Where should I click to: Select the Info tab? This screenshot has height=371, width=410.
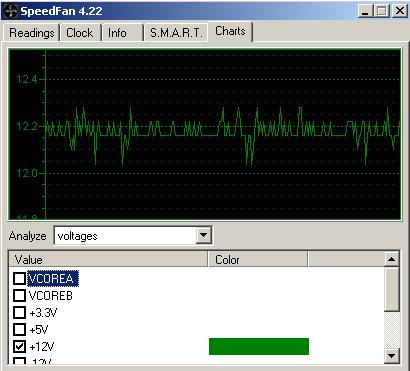coord(122,33)
